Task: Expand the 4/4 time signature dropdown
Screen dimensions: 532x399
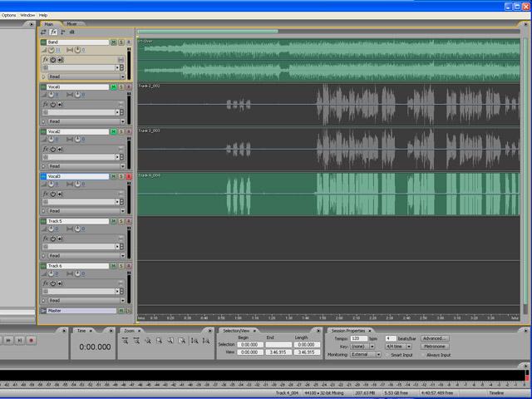Action: tap(399, 347)
